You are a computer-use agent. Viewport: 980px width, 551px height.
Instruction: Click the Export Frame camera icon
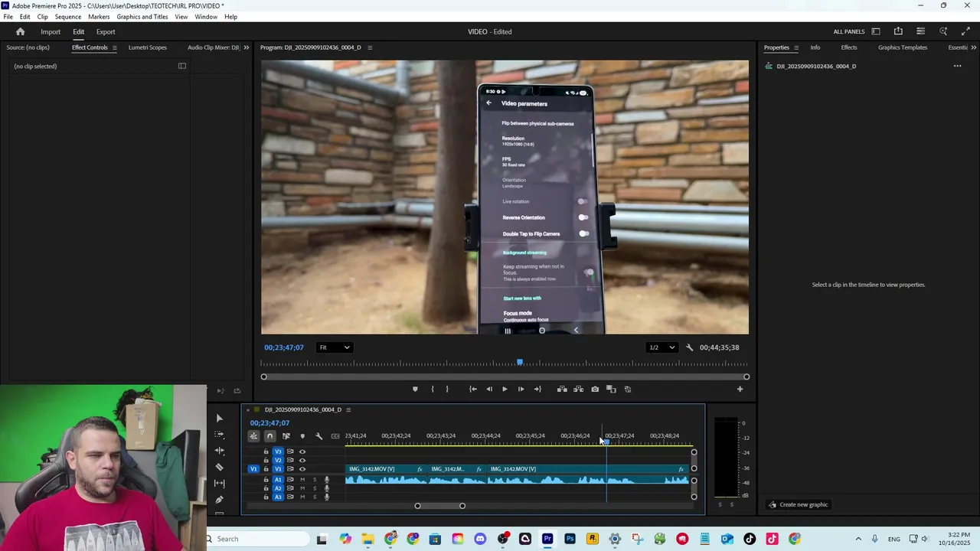tap(595, 390)
